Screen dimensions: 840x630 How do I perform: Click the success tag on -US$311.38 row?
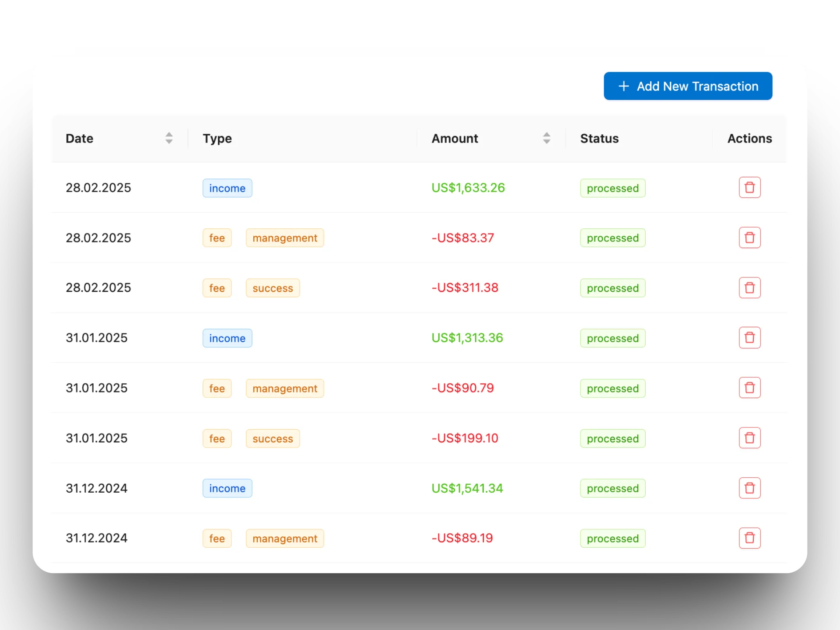coord(273,288)
